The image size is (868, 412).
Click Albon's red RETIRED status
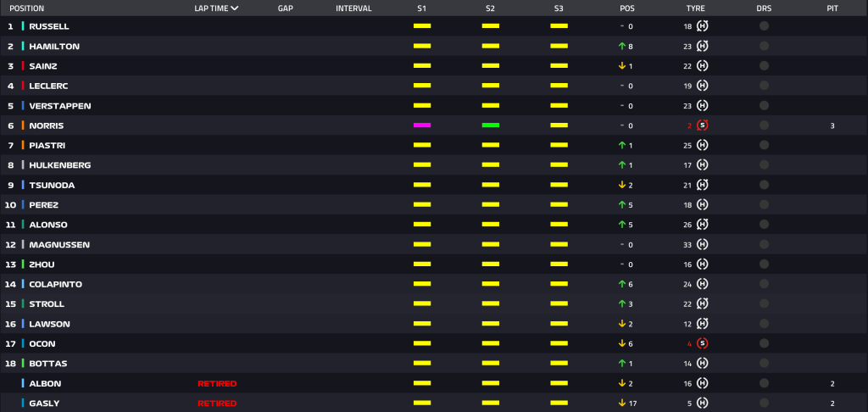(217, 383)
